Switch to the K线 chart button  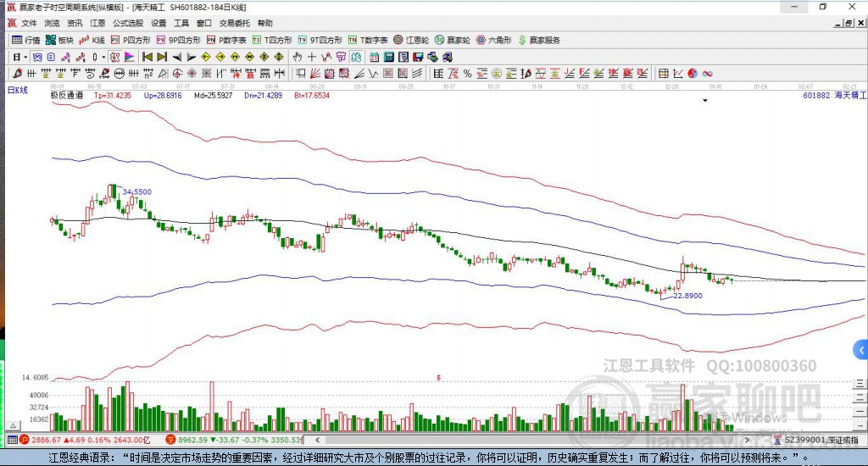92,40
